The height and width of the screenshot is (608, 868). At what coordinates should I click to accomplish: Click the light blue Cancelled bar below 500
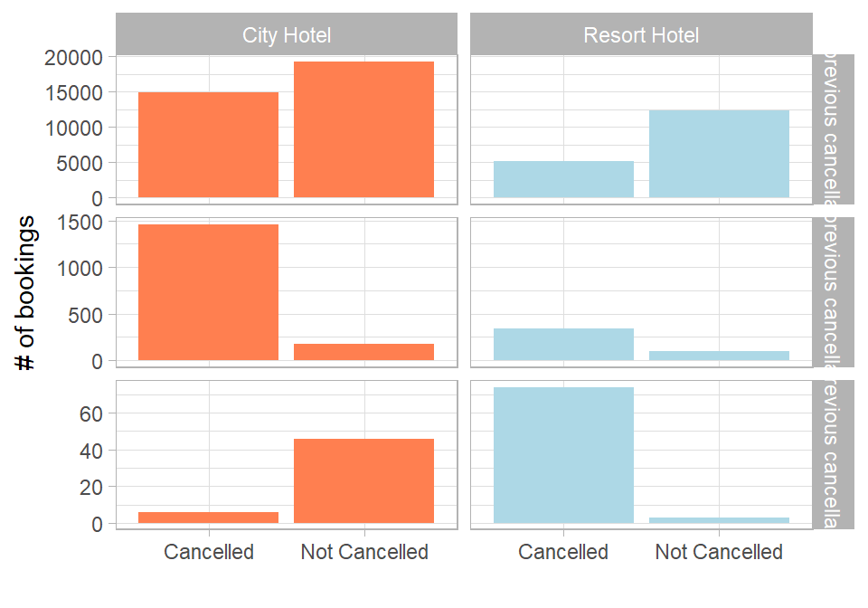pyautogui.click(x=563, y=344)
